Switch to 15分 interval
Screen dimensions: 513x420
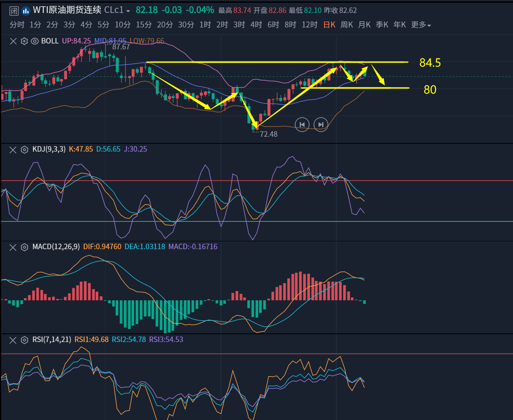click(x=143, y=25)
